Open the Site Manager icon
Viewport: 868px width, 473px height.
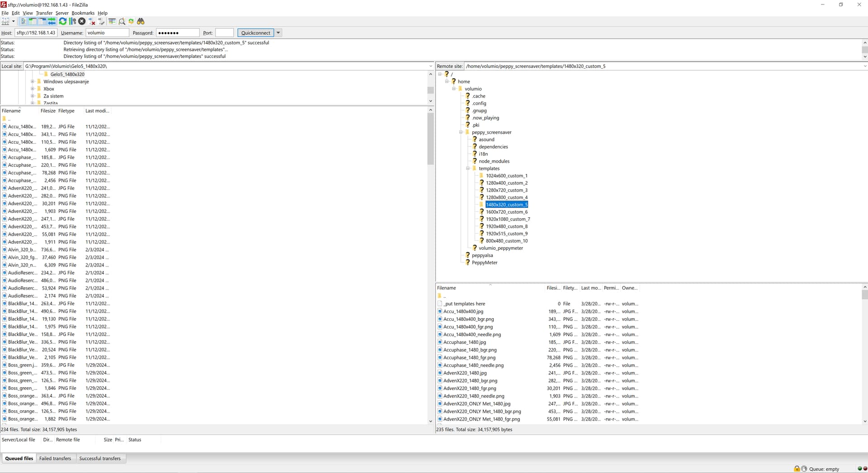5,21
